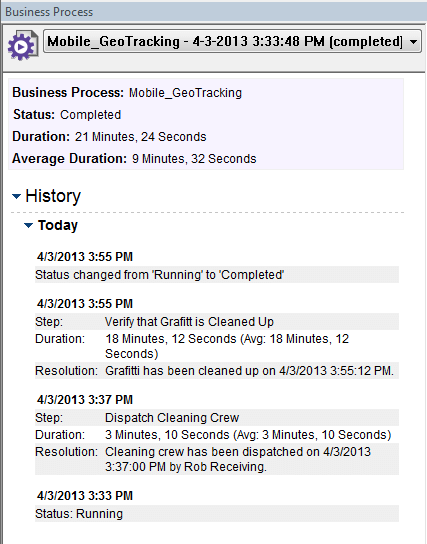
Task: Click the 4/3/2013 3:33 PM timestamp
Action: coord(85,496)
